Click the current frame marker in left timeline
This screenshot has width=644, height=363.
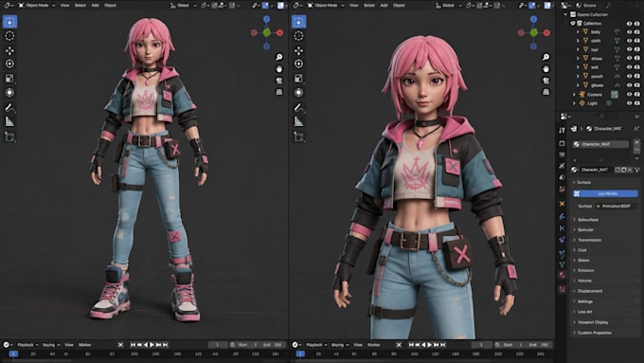(x=13, y=354)
